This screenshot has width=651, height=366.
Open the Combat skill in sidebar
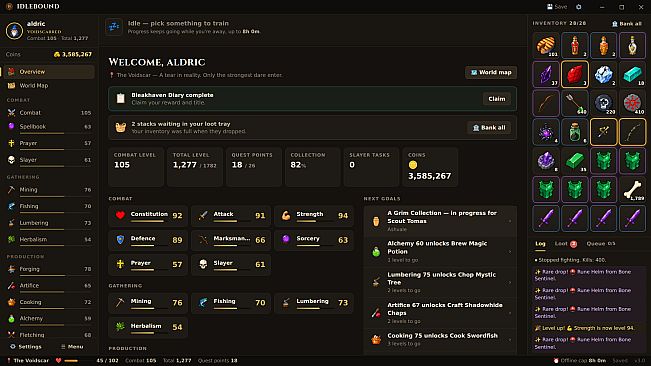(49, 112)
